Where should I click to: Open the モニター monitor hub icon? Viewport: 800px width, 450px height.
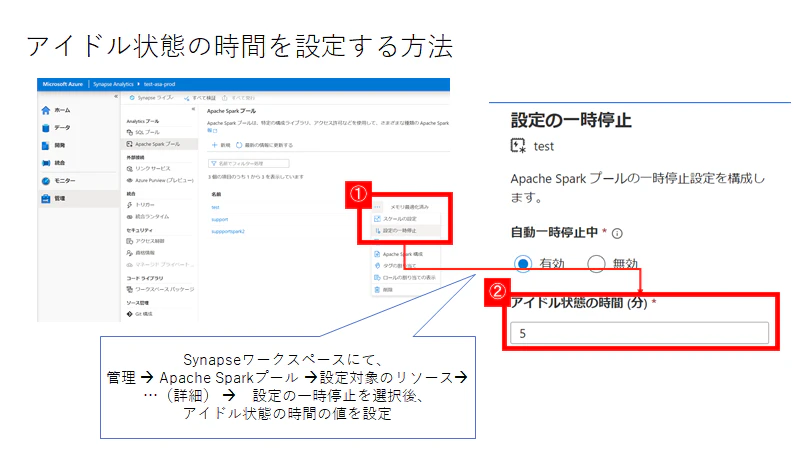(46, 181)
